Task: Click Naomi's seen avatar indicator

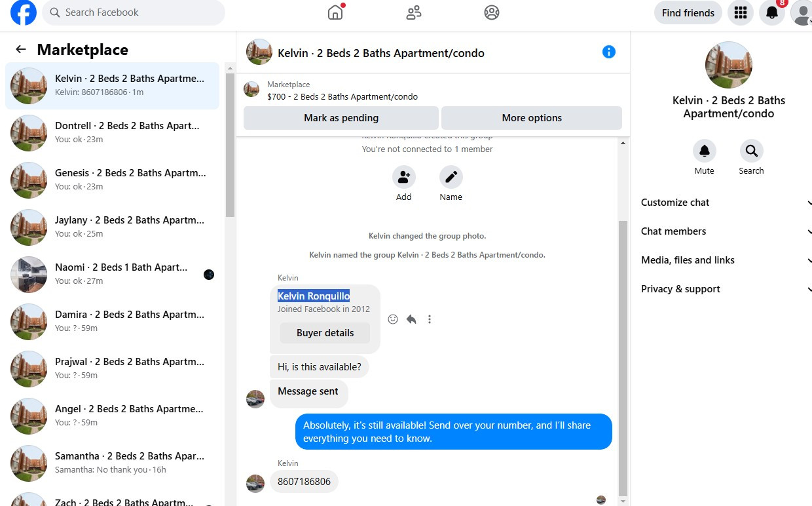Action: point(209,275)
